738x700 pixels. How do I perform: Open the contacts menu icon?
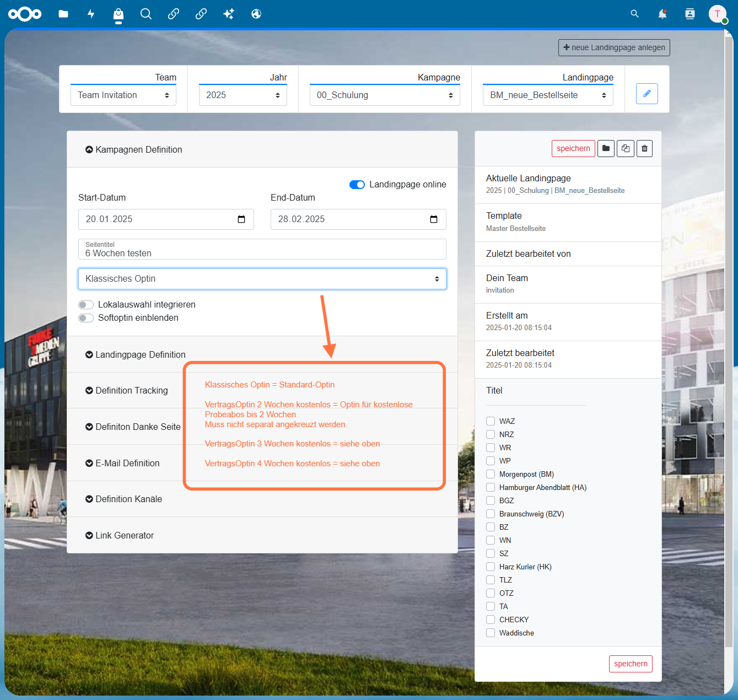(x=690, y=14)
